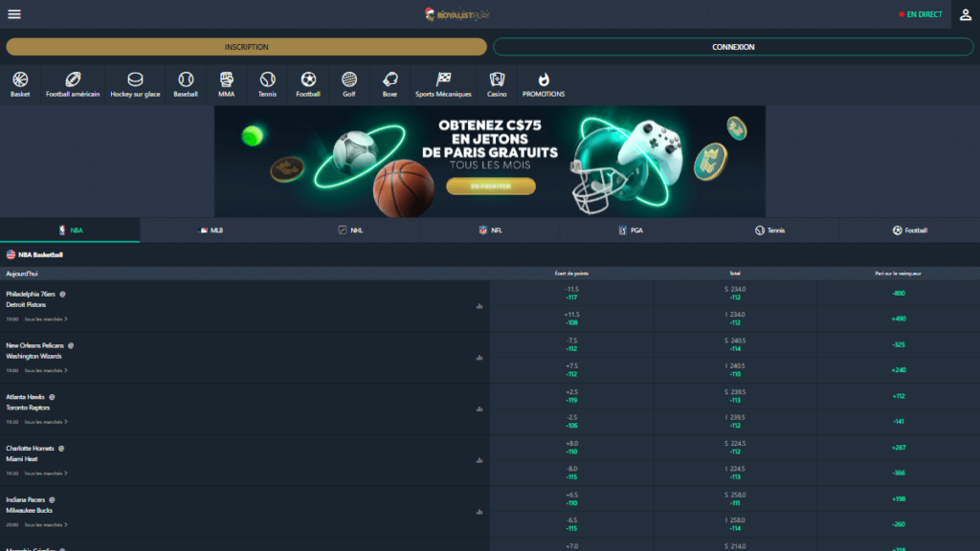This screenshot has width=980, height=551.
Task: Select the -141 Raptors moneyline
Action: tap(899, 421)
